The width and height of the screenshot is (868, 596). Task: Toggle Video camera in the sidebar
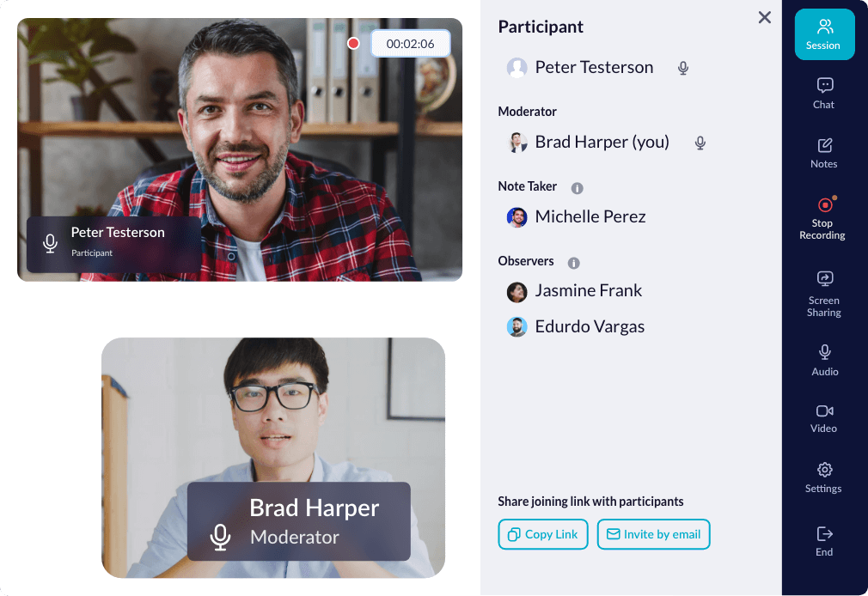click(x=824, y=419)
